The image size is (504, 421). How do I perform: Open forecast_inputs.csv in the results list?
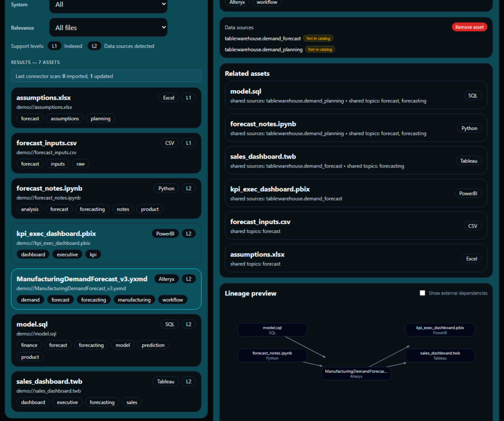[x=106, y=153]
